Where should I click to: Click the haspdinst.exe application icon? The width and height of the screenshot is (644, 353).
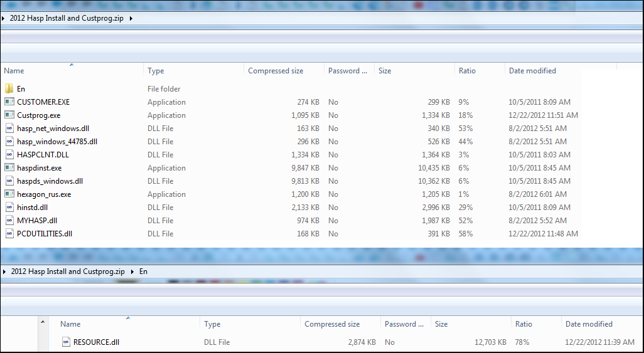[9, 167]
